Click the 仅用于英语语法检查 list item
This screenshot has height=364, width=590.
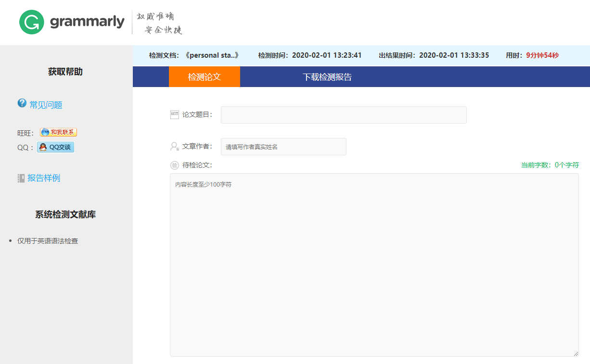pyautogui.click(x=48, y=241)
